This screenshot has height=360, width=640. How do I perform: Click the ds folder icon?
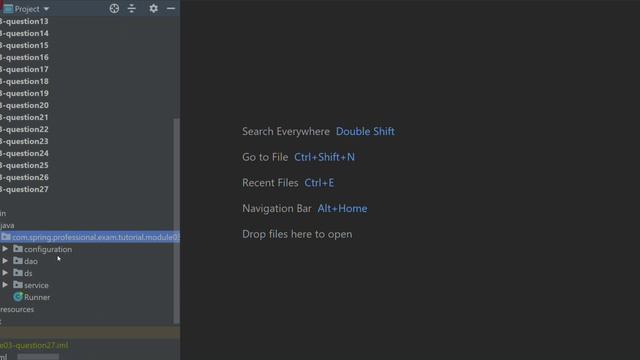(x=18, y=273)
